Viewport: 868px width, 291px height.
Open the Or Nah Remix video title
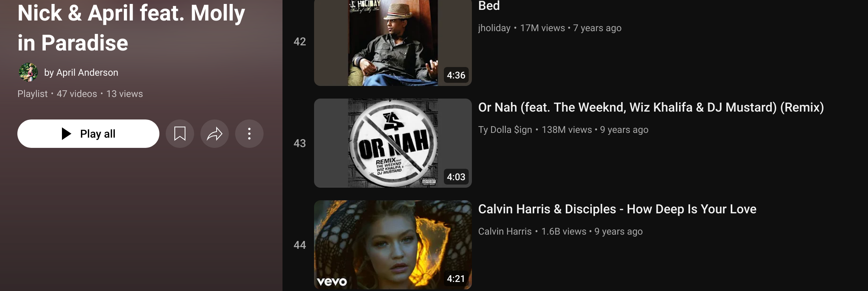click(x=651, y=107)
